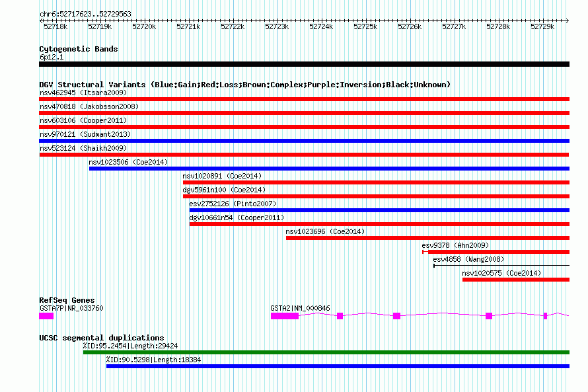Open the nsv1020891 (Coe2014) variant label
Viewport: 588px width, 392px height.
tap(222, 176)
